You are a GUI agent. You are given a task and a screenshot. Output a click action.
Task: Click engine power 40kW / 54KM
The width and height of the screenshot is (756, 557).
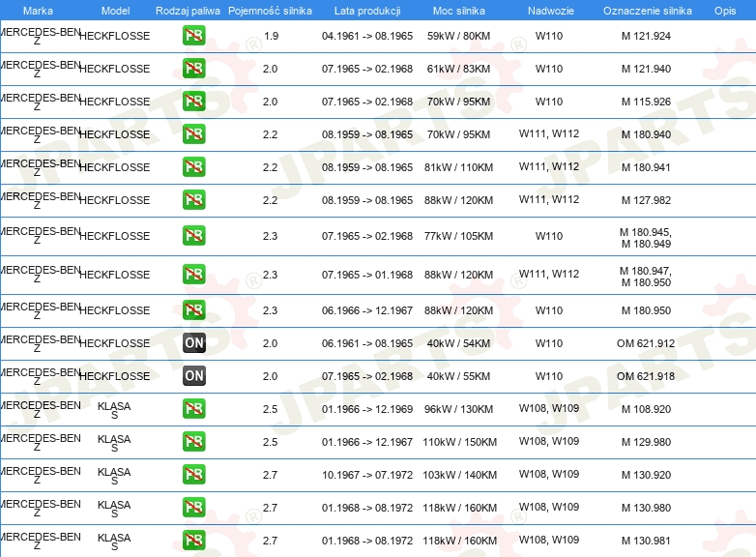point(458,343)
